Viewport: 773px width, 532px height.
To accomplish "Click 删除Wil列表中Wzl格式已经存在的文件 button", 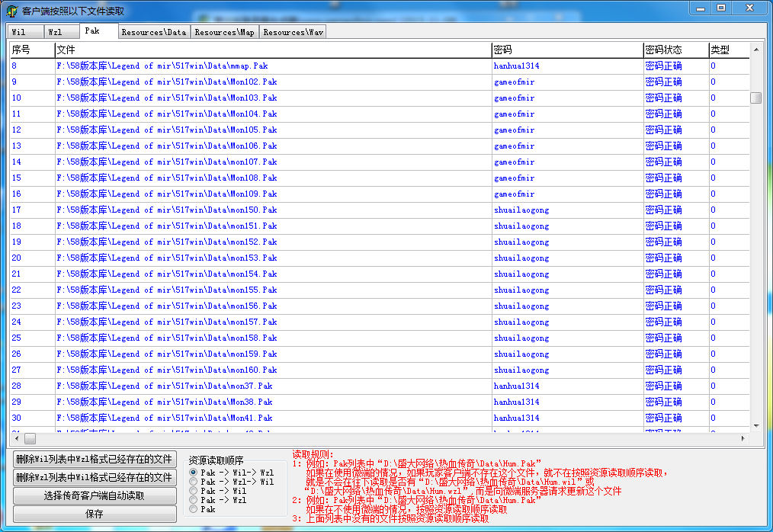I will [94, 459].
